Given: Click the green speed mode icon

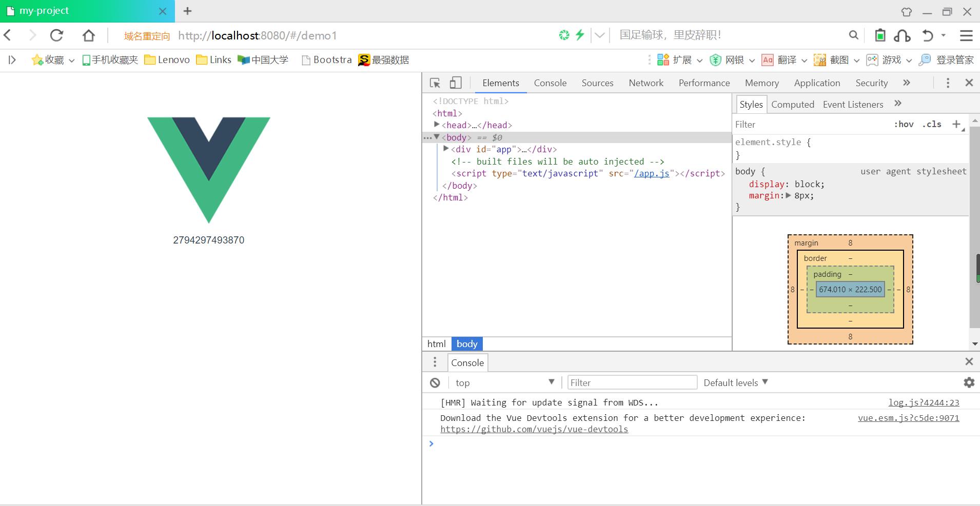Looking at the screenshot, I should (x=564, y=35).
